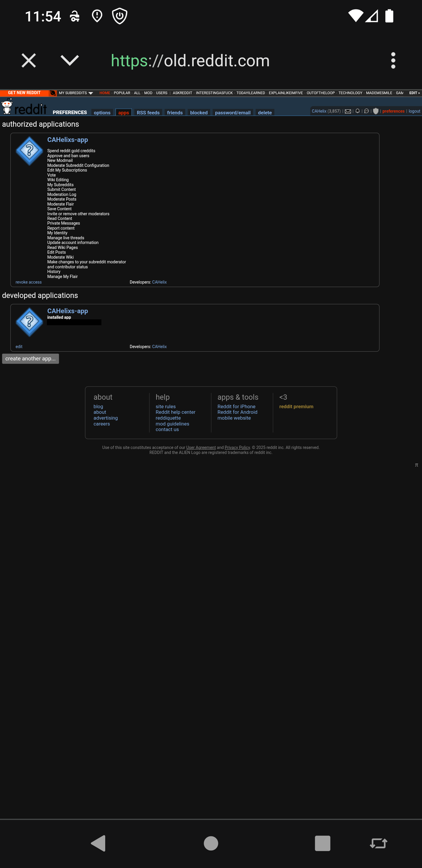Open the authorized CAHelixs-app title link
Viewport: 422px width, 868px height.
tap(67, 140)
